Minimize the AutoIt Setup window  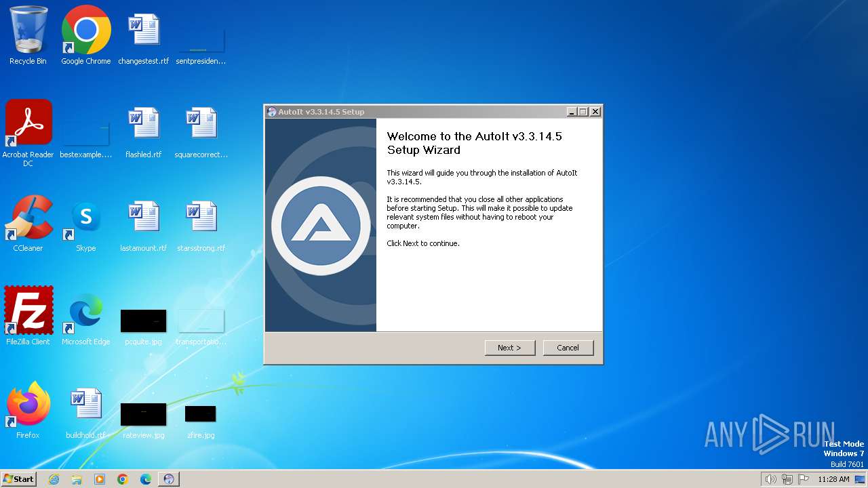572,112
